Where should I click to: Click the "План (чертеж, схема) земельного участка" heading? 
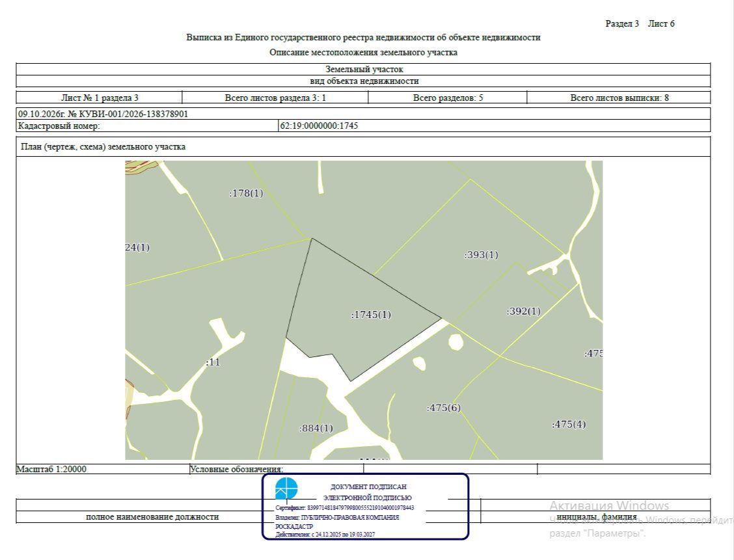[103, 146]
